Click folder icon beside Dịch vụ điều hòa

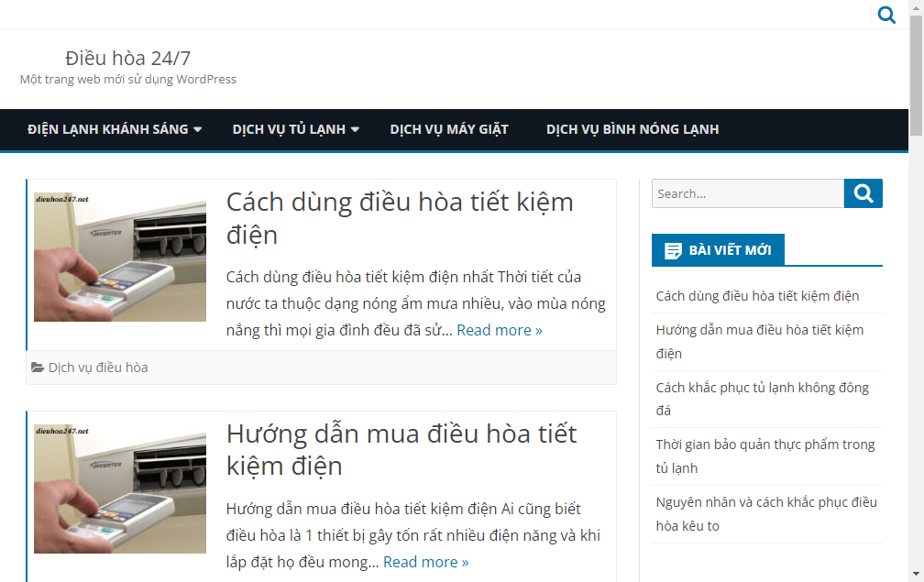pyautogui.click(x=38, y=368)
